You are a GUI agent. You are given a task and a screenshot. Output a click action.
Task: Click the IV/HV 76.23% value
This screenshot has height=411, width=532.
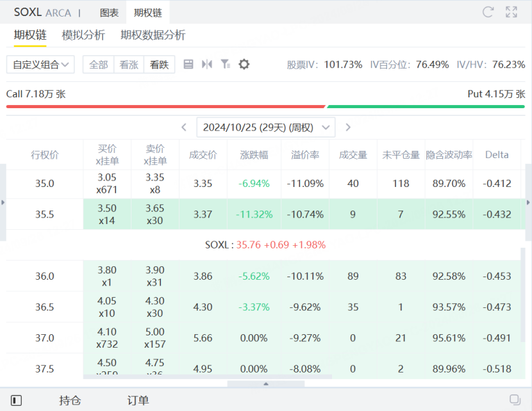click(508, 65)
